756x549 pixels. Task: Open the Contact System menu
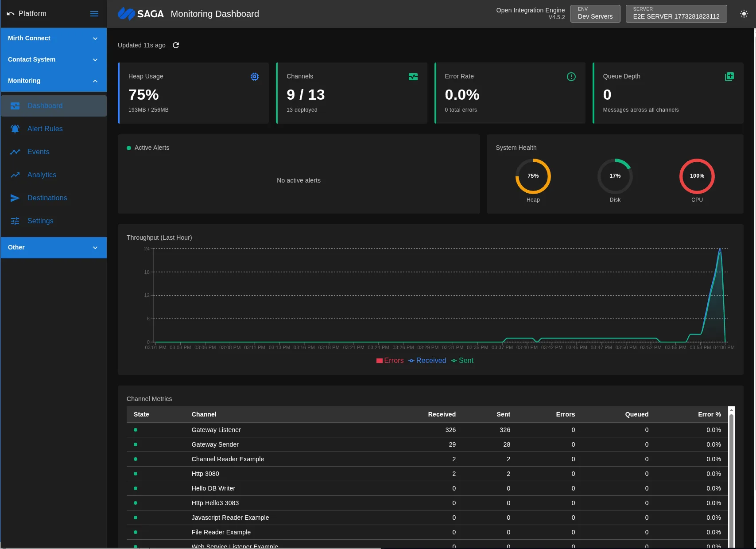point(53,59)
